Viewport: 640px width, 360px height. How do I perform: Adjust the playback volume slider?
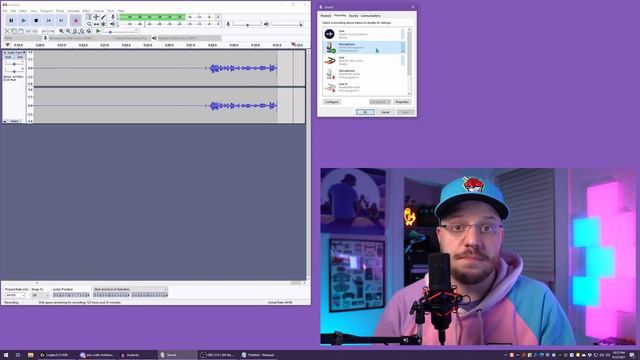pos(286,24)
